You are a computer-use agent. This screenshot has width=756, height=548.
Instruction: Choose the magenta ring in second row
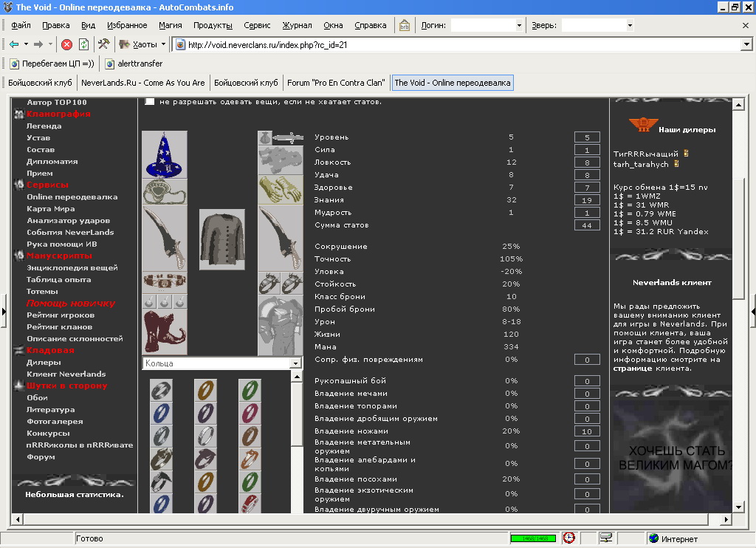(x=250, y=413)
